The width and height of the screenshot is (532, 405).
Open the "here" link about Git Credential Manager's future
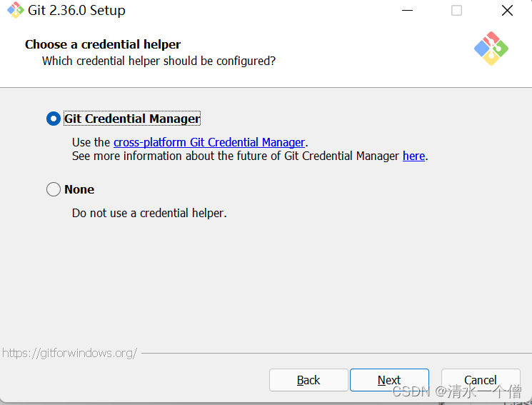(413, 156)
